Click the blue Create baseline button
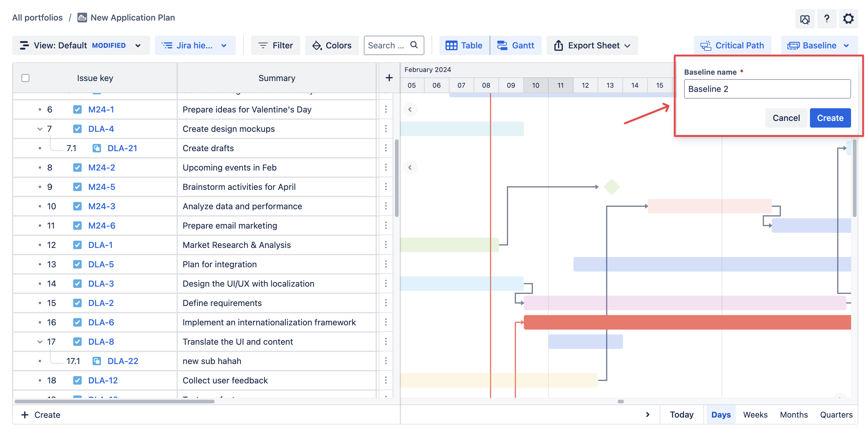This screenshot has height=436, width=868. pos(830,118)
